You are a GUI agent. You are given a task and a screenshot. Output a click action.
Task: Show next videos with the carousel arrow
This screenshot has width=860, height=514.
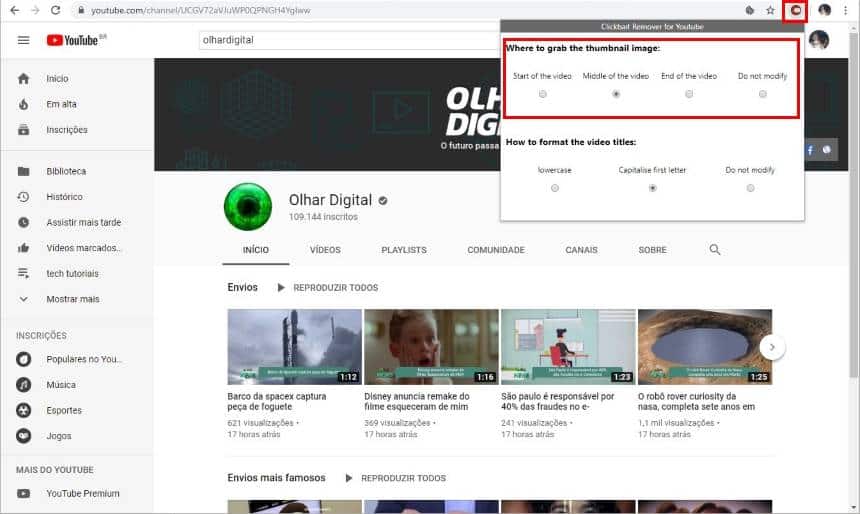coord(772,347)
